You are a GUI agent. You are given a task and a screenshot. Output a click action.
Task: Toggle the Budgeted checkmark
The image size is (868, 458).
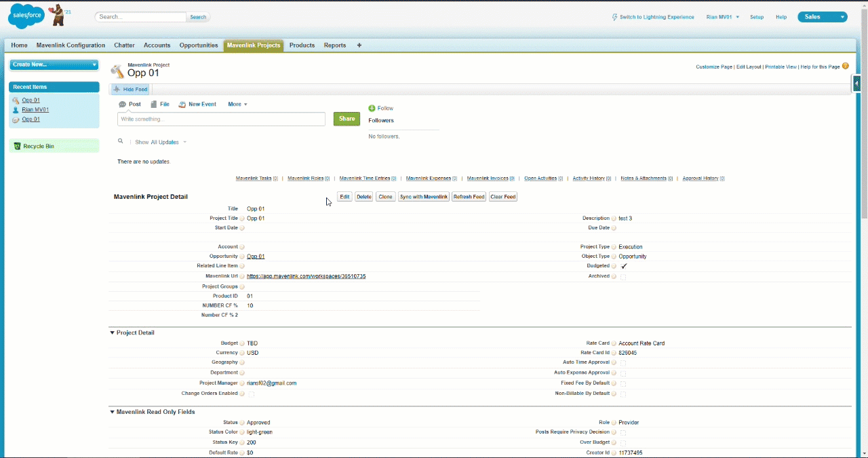[x=624, y=266]
